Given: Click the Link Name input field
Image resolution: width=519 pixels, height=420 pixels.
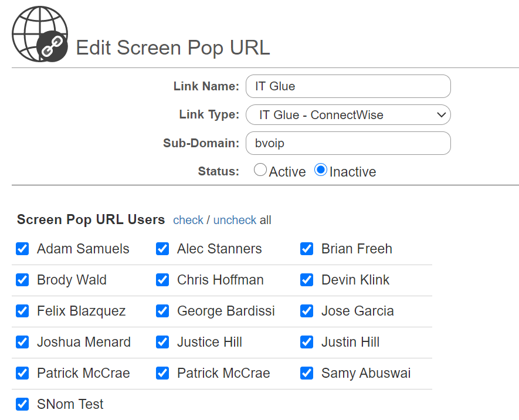Looking at the screenshot, I should pyautogui.click(x=348, y=86).
